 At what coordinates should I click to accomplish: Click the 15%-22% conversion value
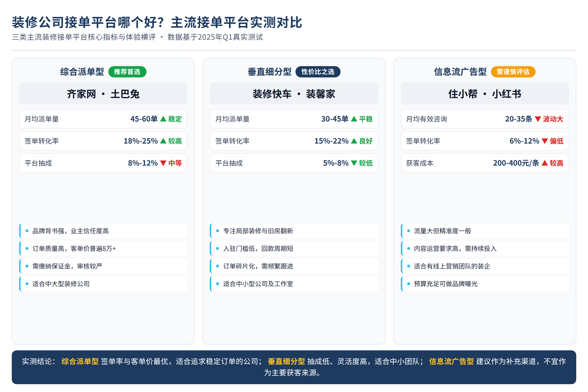pos(331,141)
